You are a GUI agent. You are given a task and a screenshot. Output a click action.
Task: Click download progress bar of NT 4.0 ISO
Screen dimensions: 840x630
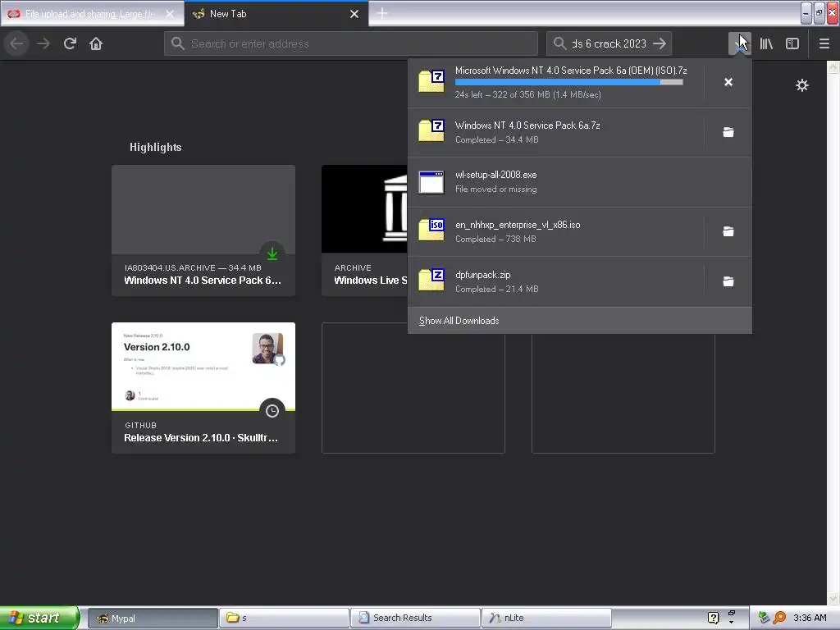point(569,82)
